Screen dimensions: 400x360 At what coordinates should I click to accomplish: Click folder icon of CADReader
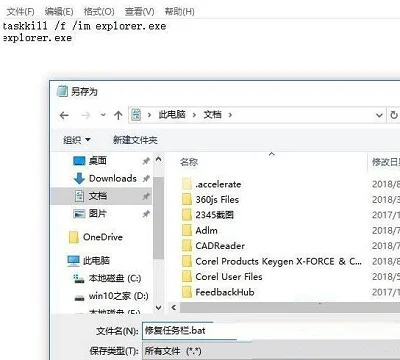187,246
